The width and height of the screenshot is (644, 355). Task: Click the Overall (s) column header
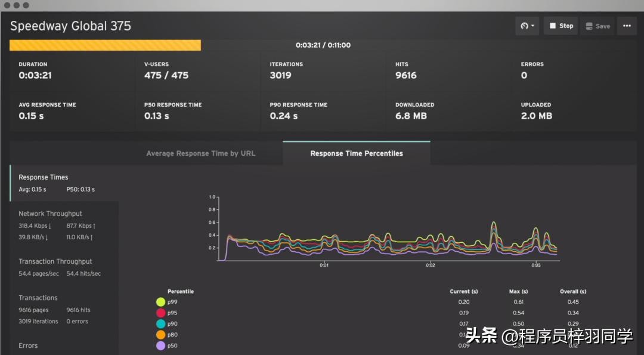coord(573,292)
